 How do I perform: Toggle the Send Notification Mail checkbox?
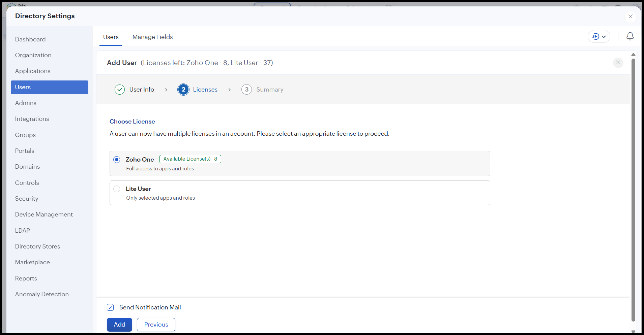(110, 307)
